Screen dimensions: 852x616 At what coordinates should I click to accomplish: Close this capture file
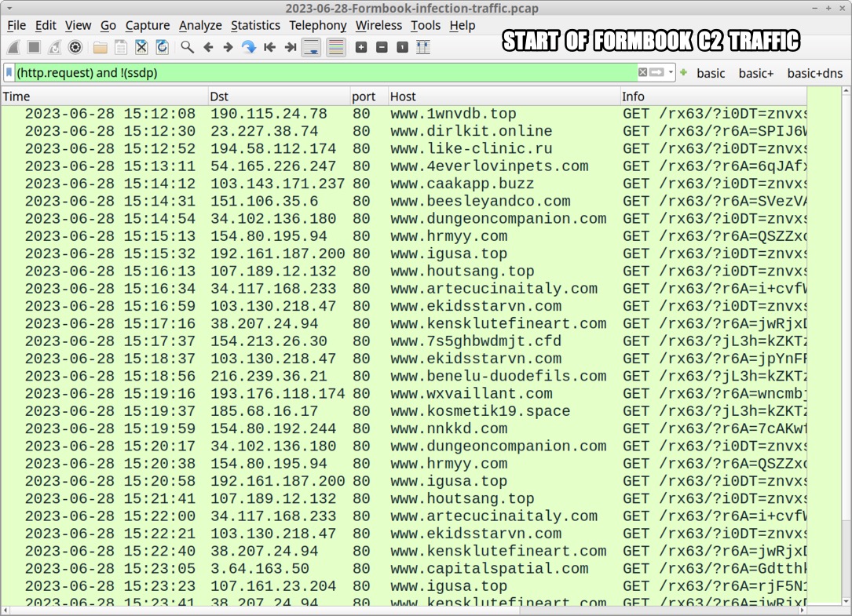pos(141,47)
